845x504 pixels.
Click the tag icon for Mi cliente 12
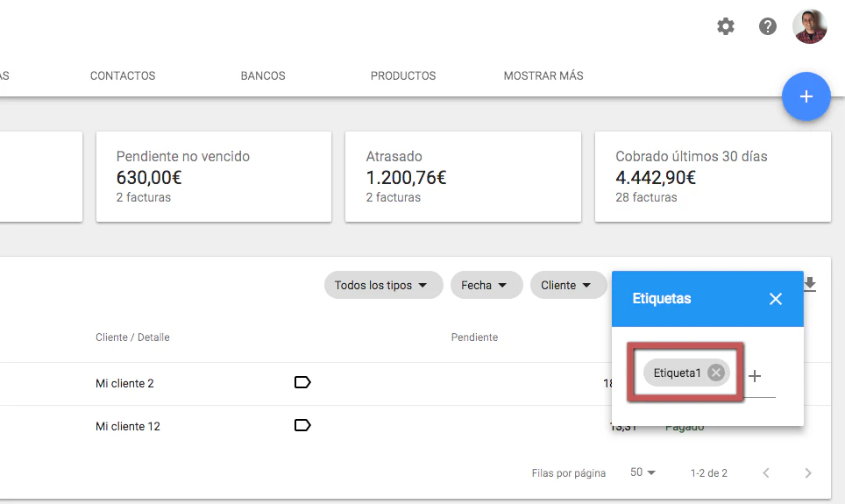point(302,425)
